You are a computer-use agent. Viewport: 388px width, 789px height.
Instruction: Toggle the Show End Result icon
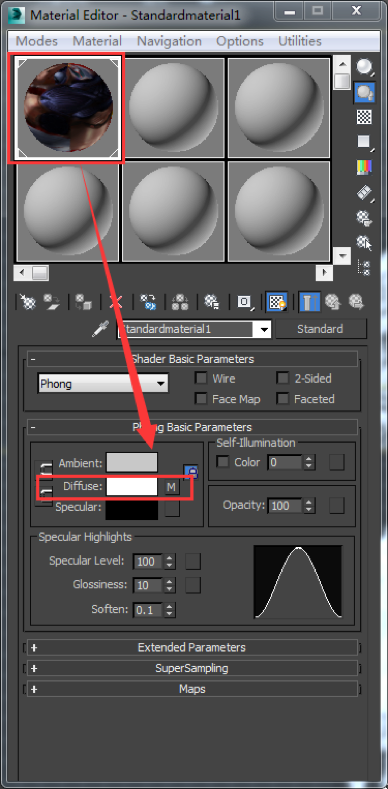308,302
